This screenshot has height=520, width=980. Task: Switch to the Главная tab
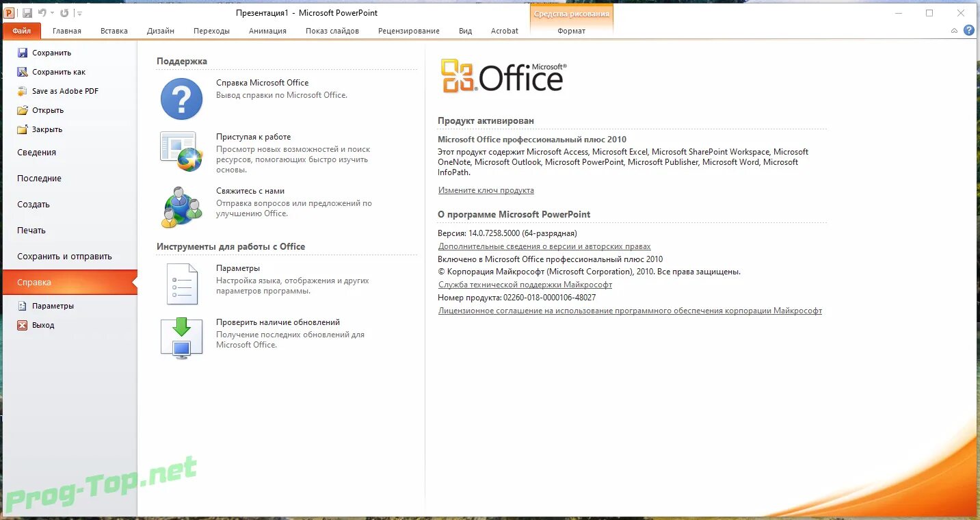tap(67, 31)
